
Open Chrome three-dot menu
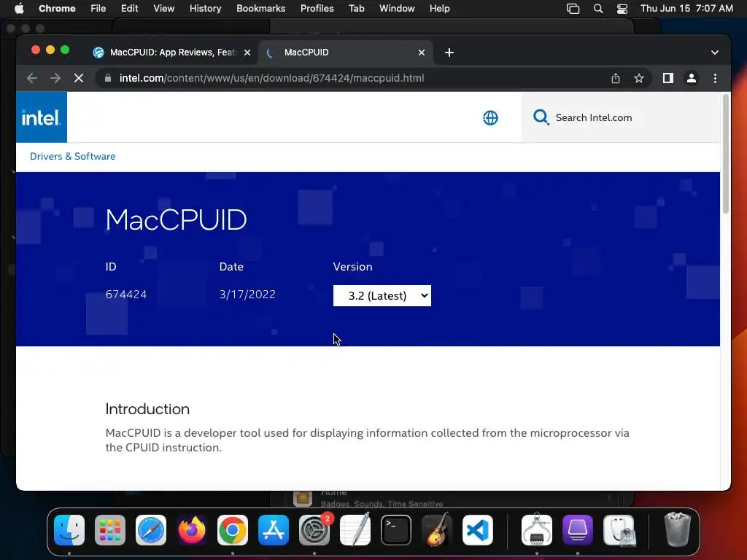click(x=715, y=78)
